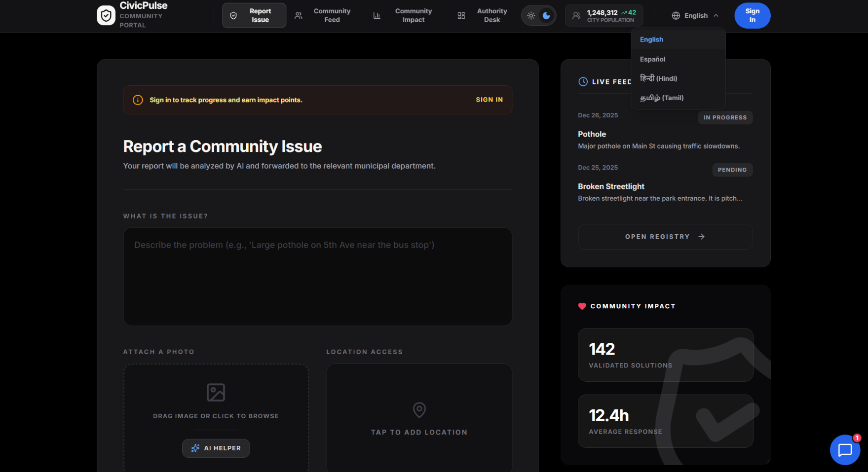Click the 'ATTACH A PHOTO' label

(158, 352)
